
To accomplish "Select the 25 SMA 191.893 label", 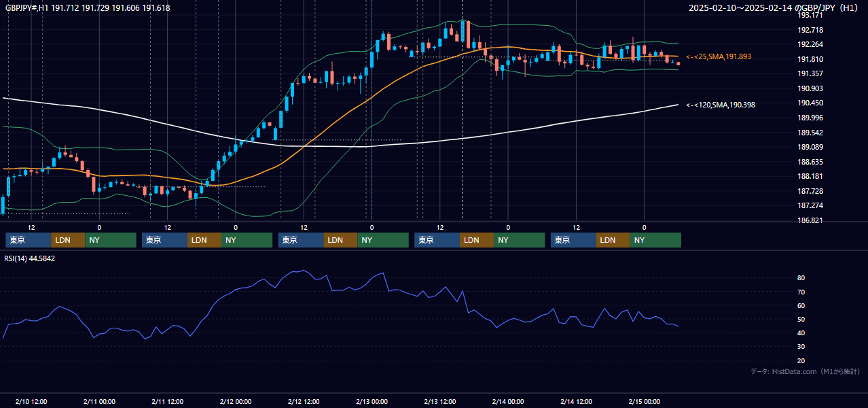I will coord(719,56).
